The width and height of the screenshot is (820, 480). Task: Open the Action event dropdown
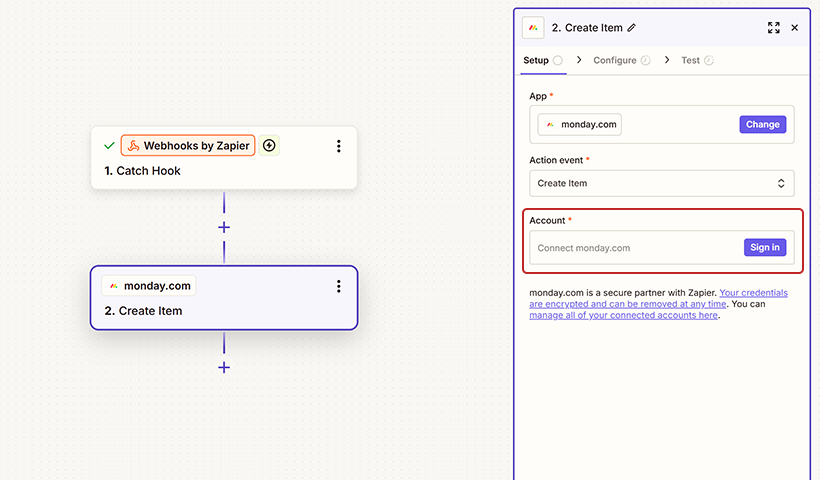pyautogui.click(x=661, y=183)
